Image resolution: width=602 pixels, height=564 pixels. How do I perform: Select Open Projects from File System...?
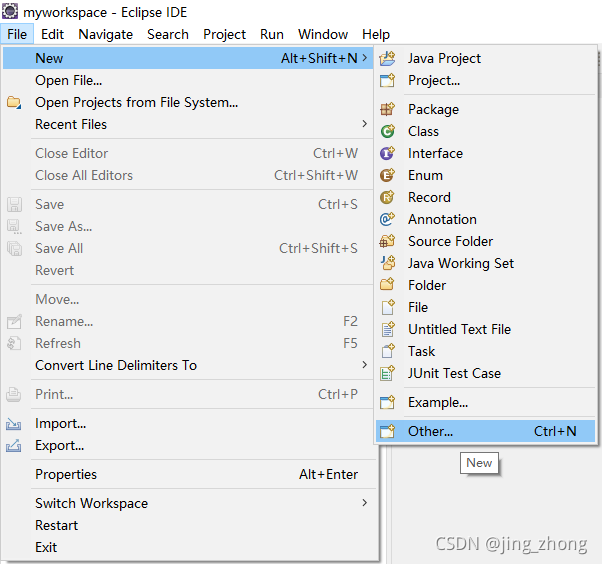click(188, 103)
